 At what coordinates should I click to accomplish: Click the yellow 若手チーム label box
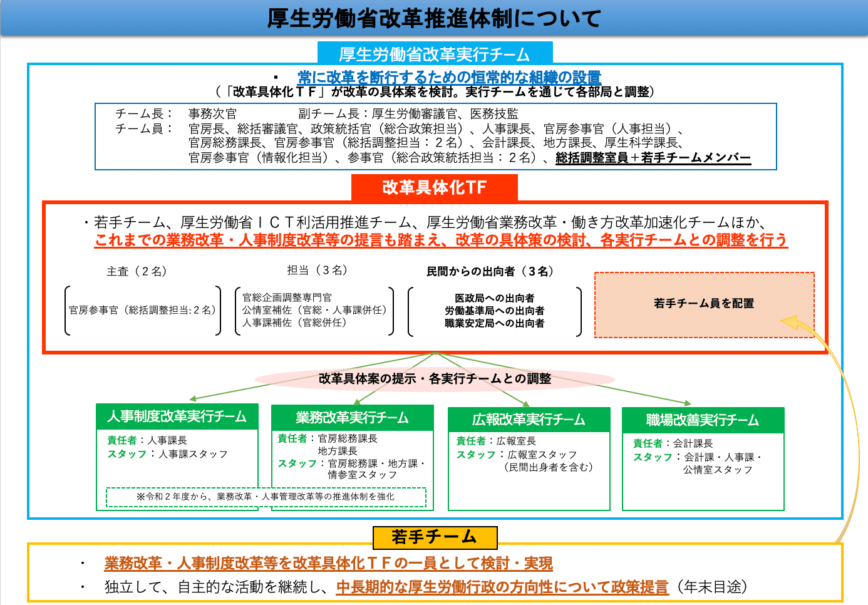pyautogui.click(x=435, y=537)
